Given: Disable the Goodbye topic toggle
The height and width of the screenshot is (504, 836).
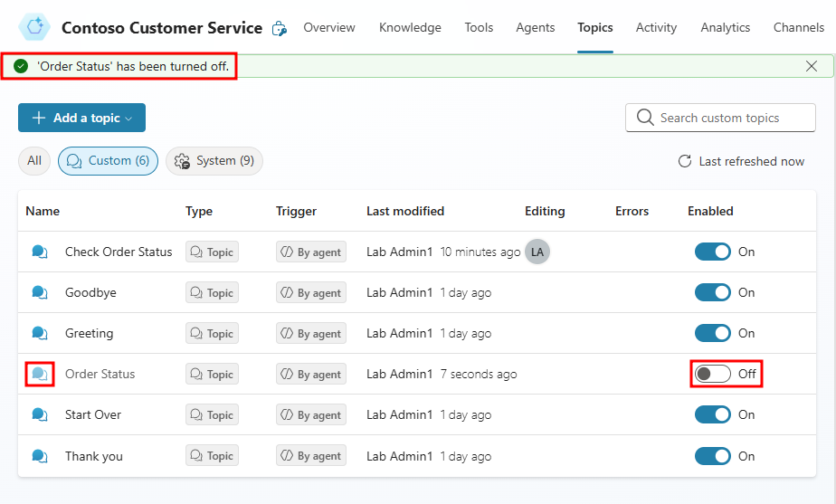Looking at the screenshot, I should [x=712, y=292].
